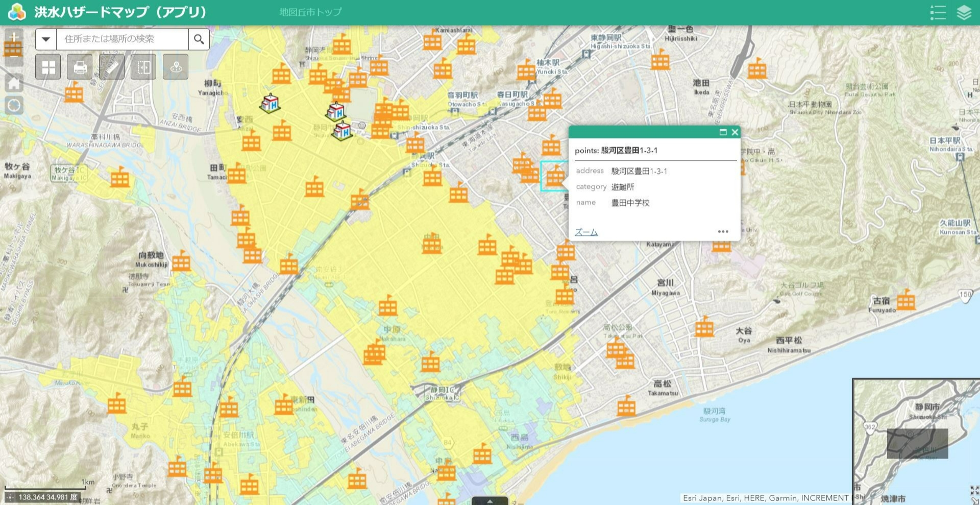Image resolution: width=980 pixels, height=505 pixels.
Task: Open the layer list in header
Action: point(964,12)
